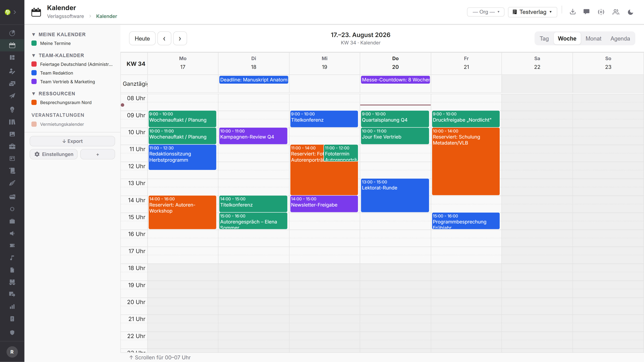Viewport: 644px width, 362px height.
Task: Toggle Team Vertrieb & Marketing calendar
Action: [34, 82]
